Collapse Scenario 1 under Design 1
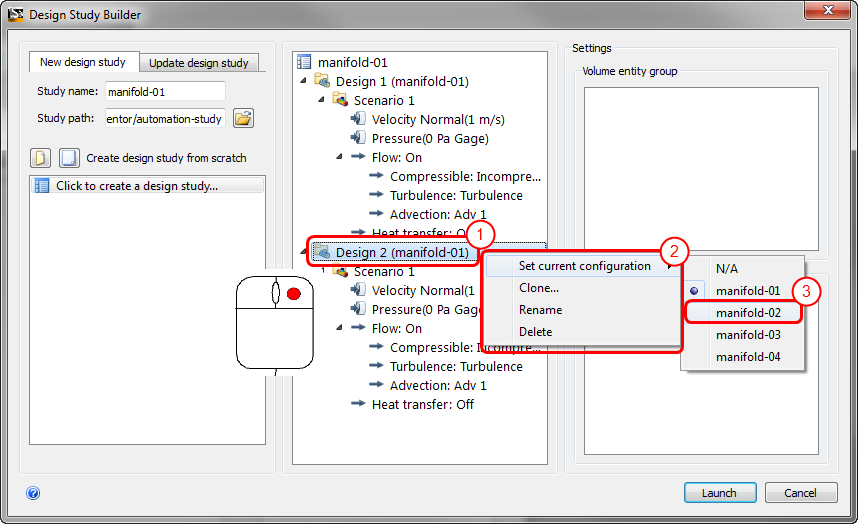This screenshot has height=524, width=858. (321, 100)
